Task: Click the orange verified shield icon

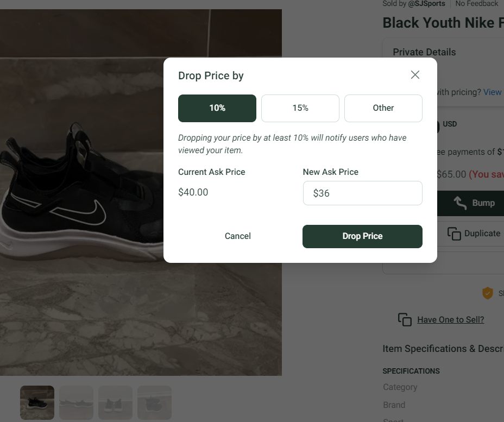Action: tap(488, 293)
